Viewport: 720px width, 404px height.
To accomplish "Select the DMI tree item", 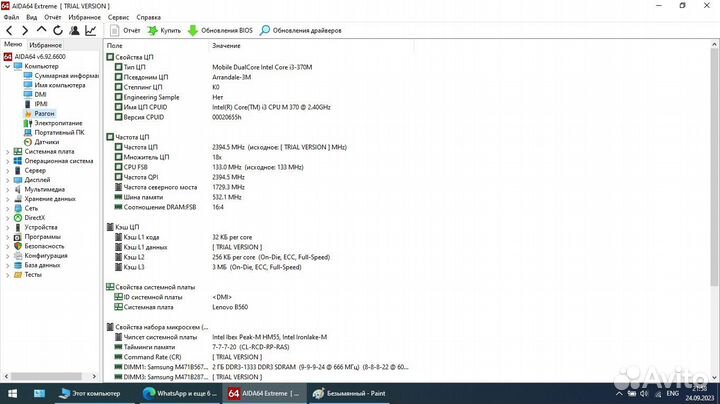I will [35, 95].
